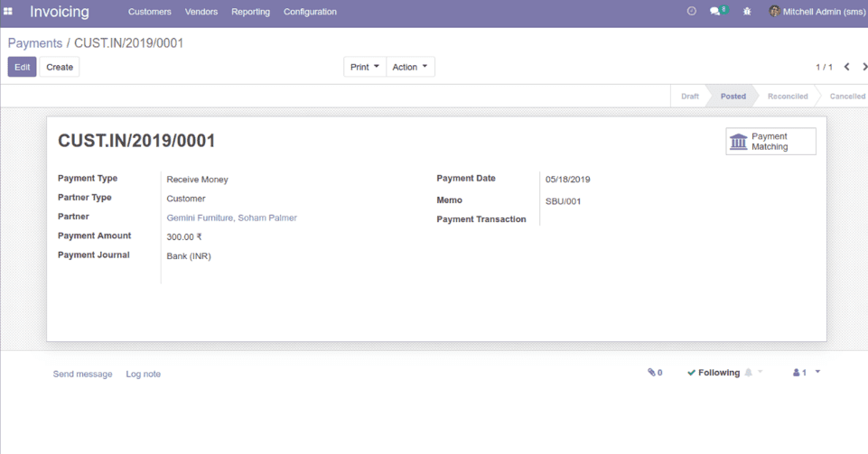The height and width of the screenshot is (454, 868).
Task: Open the conversations chat icon
Action: coord(714,11)
